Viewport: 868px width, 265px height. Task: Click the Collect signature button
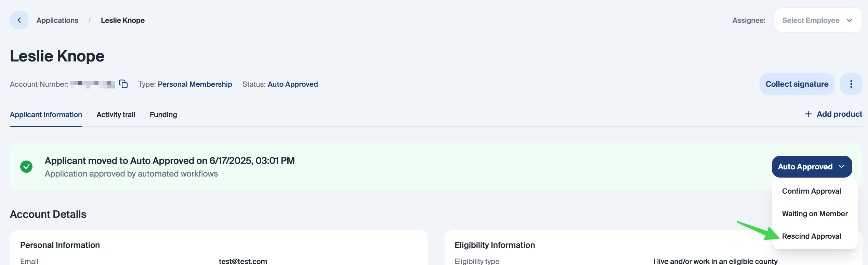click(797, 84)
